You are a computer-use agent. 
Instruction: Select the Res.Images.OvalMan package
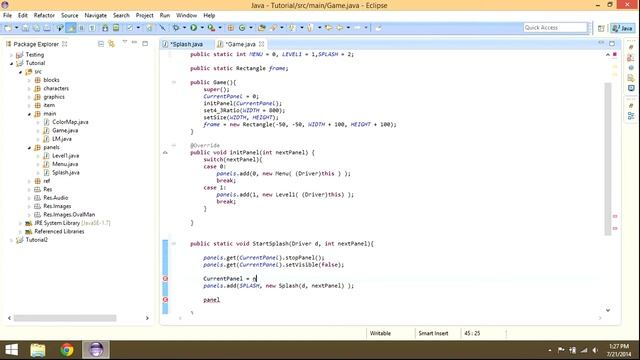69,215
